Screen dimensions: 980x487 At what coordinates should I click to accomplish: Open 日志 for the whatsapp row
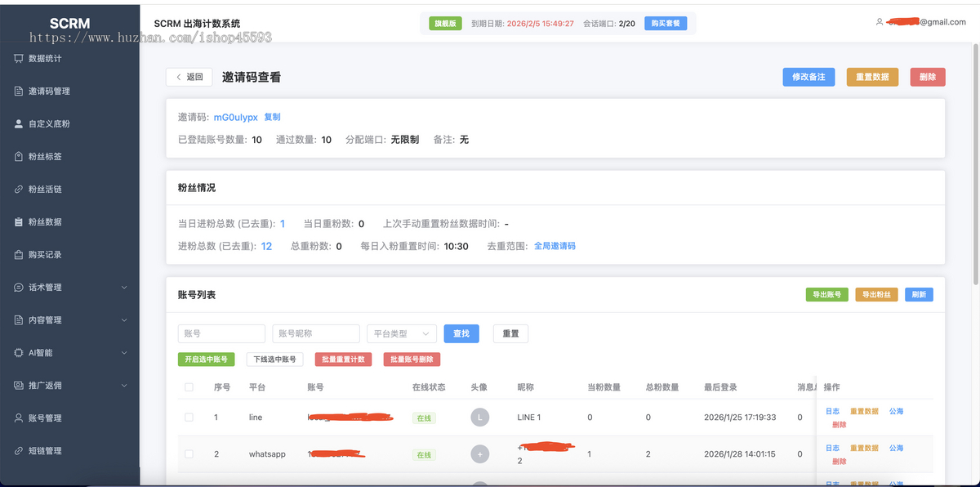pos(832,449)
